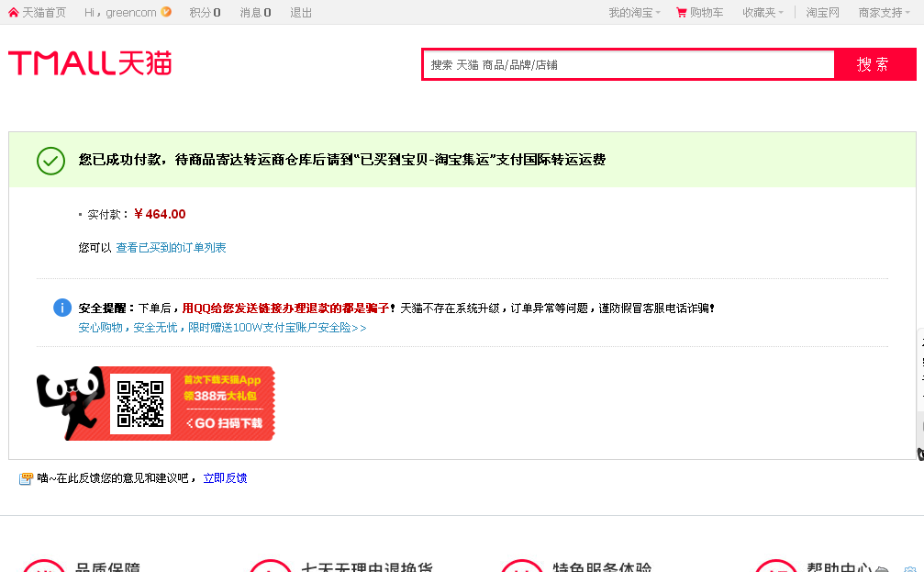Expand the 我的淘宝 dropdown menu
Screen dimensions: 924x572
point(634,12)
